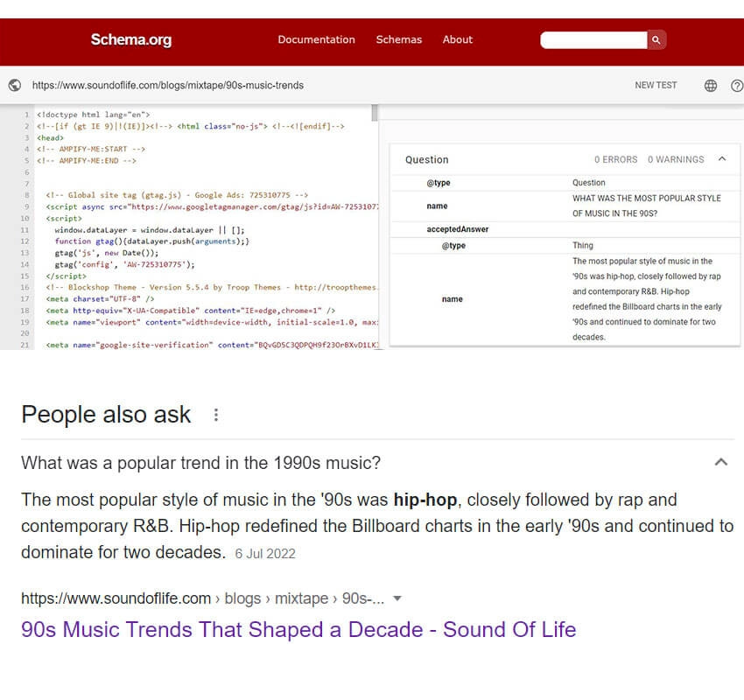Image resolution: width=744 pixels, height=700 pixels.
Task: Open the Documentation menu item
Action: click(316, 40)
